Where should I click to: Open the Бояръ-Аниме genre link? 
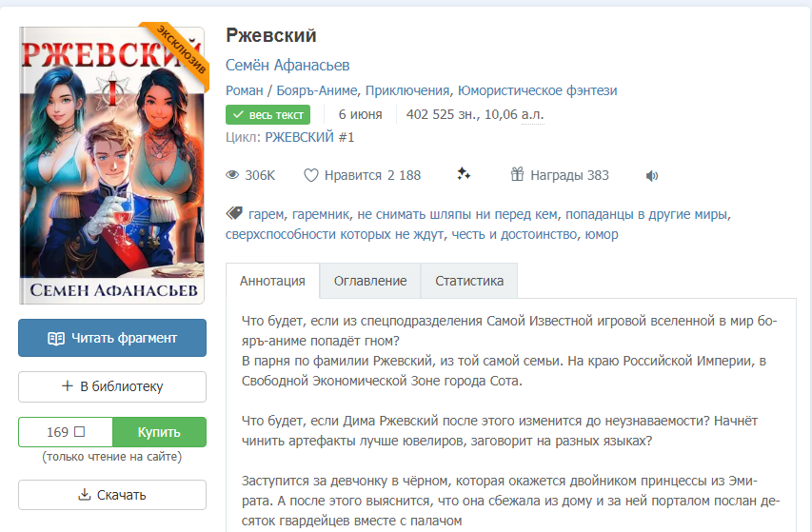(x=316, y=90)
